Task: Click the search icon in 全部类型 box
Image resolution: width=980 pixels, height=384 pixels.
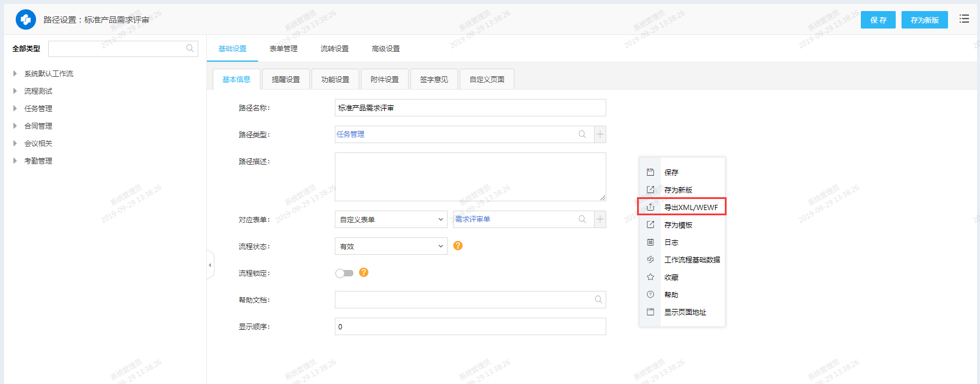Action: click(x=189, y=48)
